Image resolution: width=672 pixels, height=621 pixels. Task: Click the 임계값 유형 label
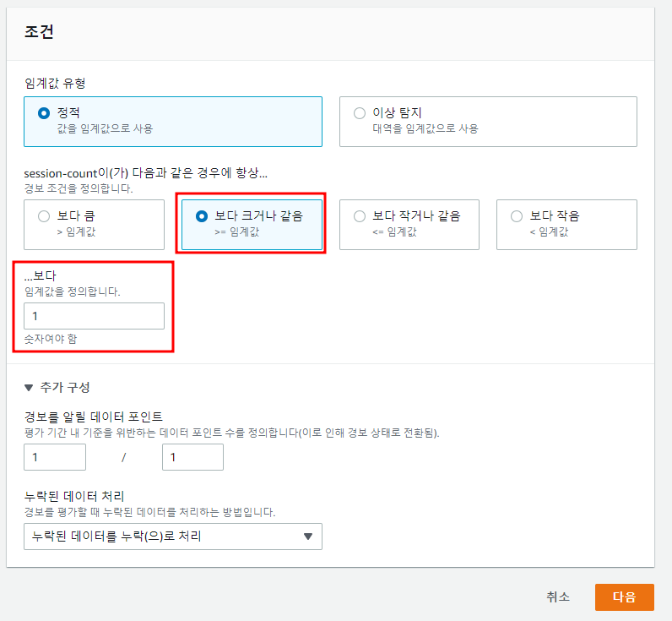55,83
